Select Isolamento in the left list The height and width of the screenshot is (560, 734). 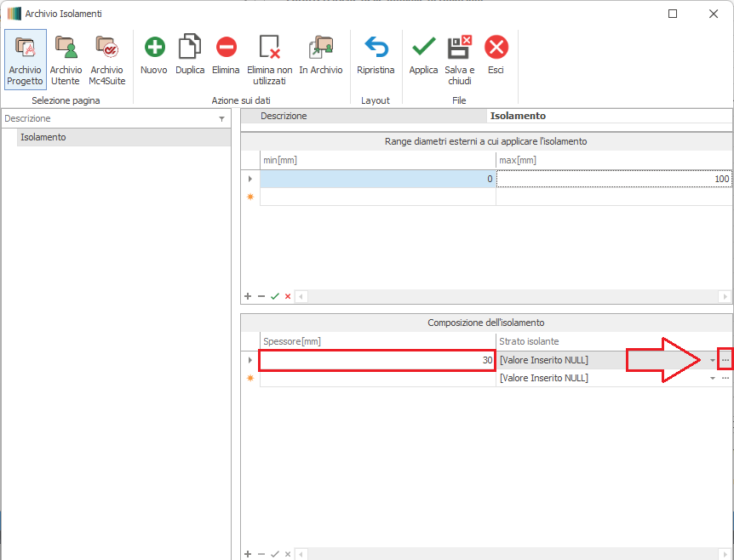click(x=43, y=137)
